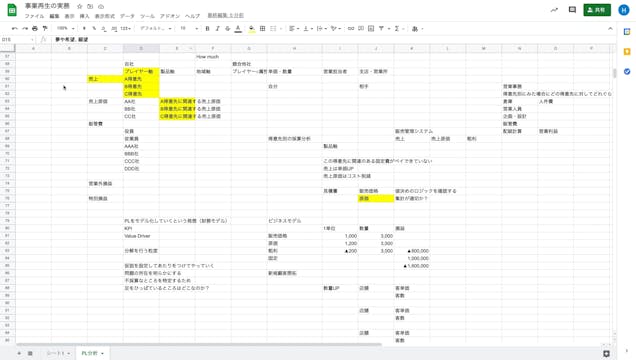Viewport: 636px width, 360px height.
Task: Open the vertical align dropdown
Action: point(308,28)
